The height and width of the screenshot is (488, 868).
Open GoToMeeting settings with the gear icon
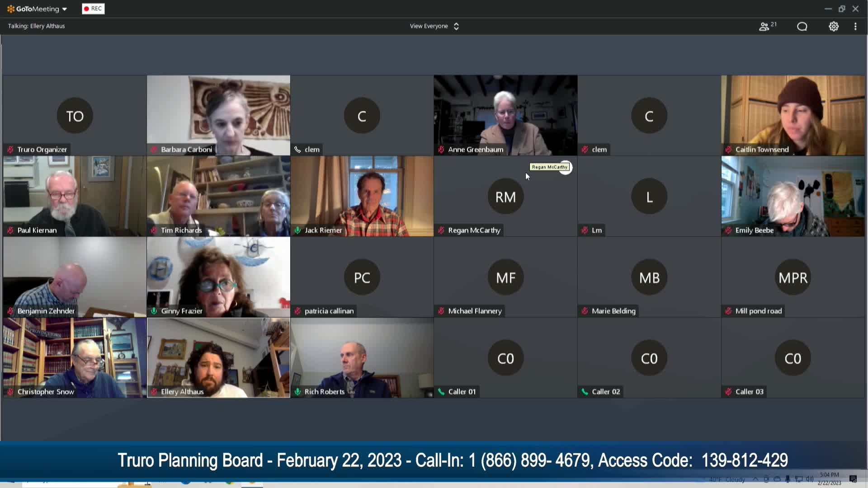(834, 26)
